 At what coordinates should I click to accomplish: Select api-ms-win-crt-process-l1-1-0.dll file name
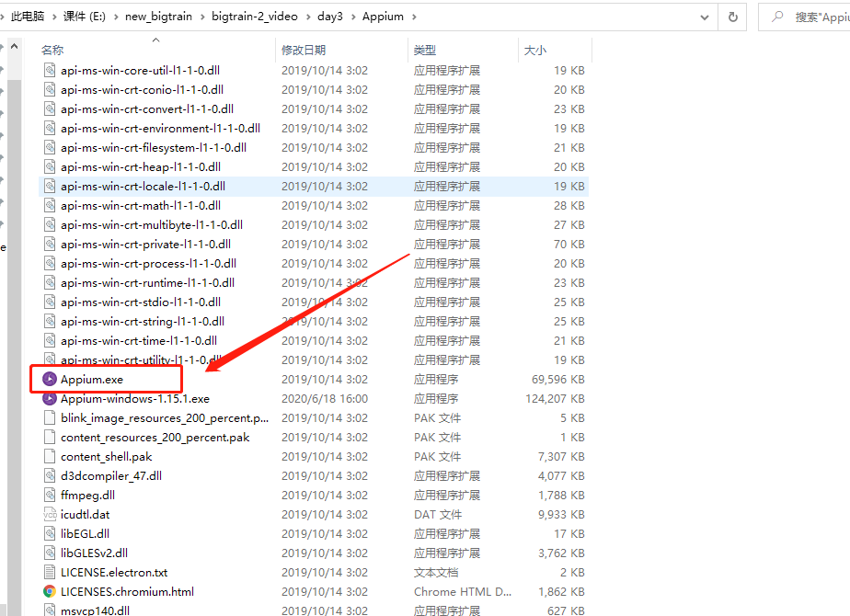(148, 263)
